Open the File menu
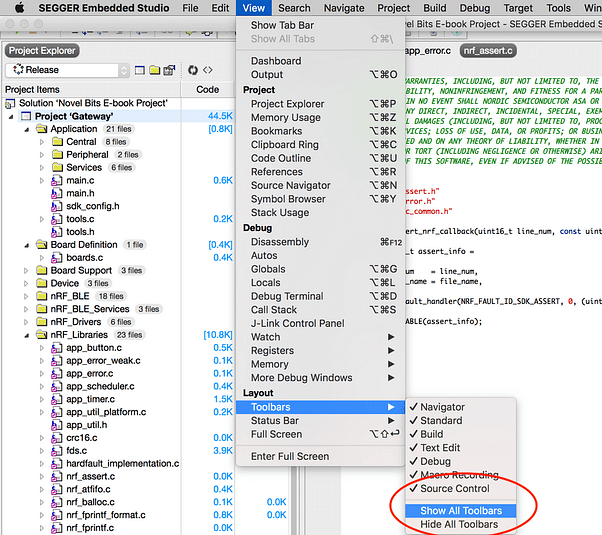 point(190,8)
